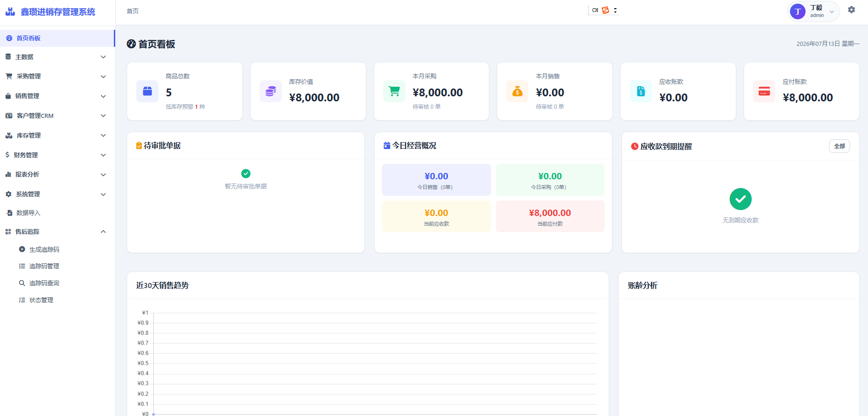Click the 待审批单据 clipboard icon

(x=139, y=145)
